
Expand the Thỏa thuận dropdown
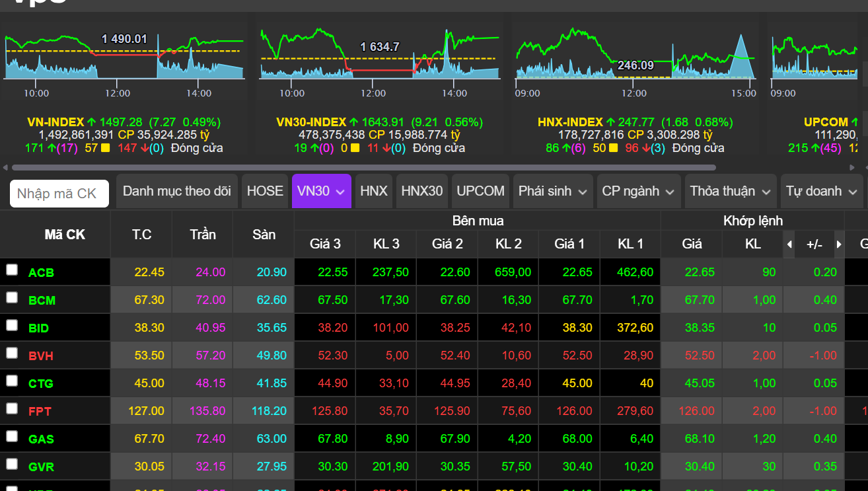point(730,191)
